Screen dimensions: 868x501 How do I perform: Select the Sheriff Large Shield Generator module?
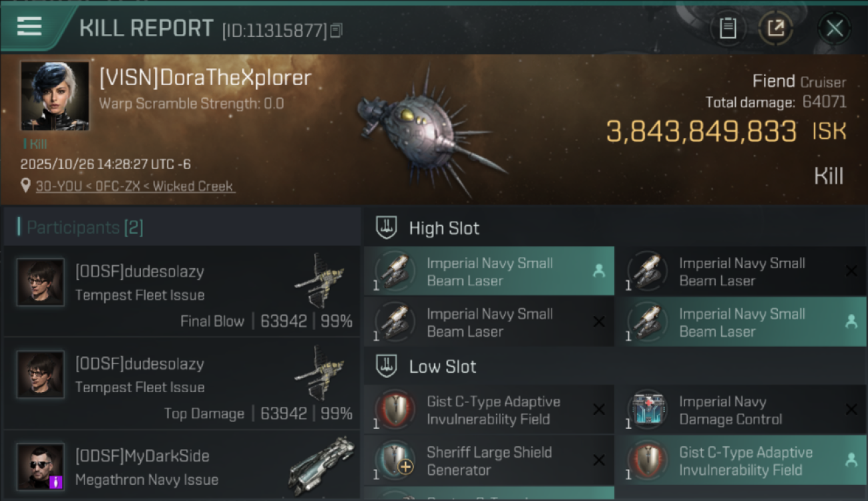[489, 461]
